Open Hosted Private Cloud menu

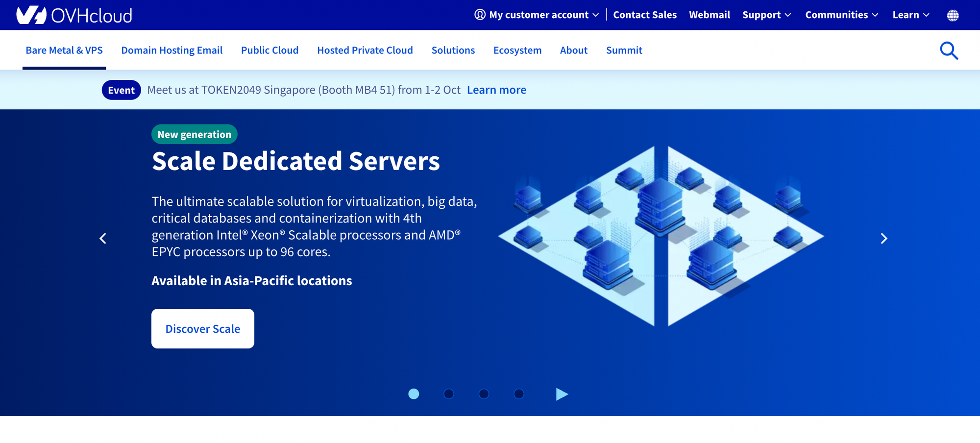(365, 50)
